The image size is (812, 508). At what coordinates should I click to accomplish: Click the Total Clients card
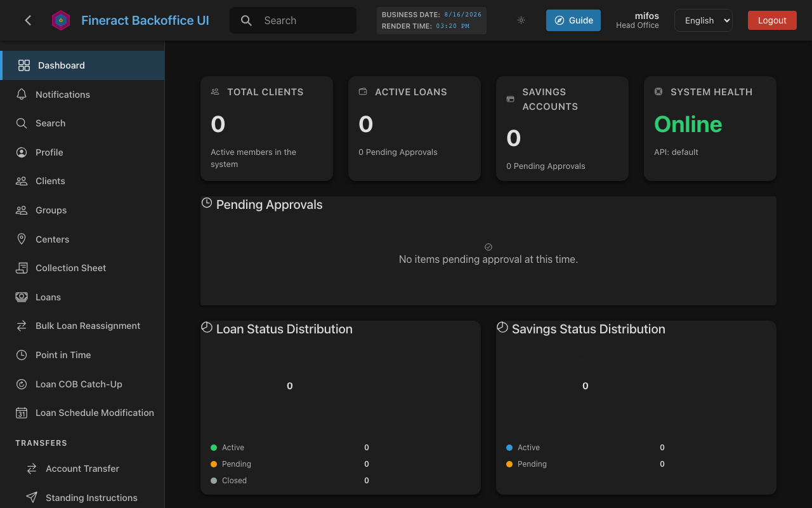[x=266, y=129]
